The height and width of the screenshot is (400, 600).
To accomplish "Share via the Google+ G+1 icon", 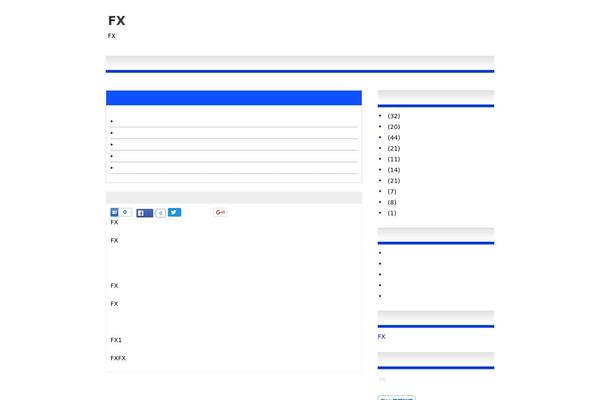I will tap(220, 212).
